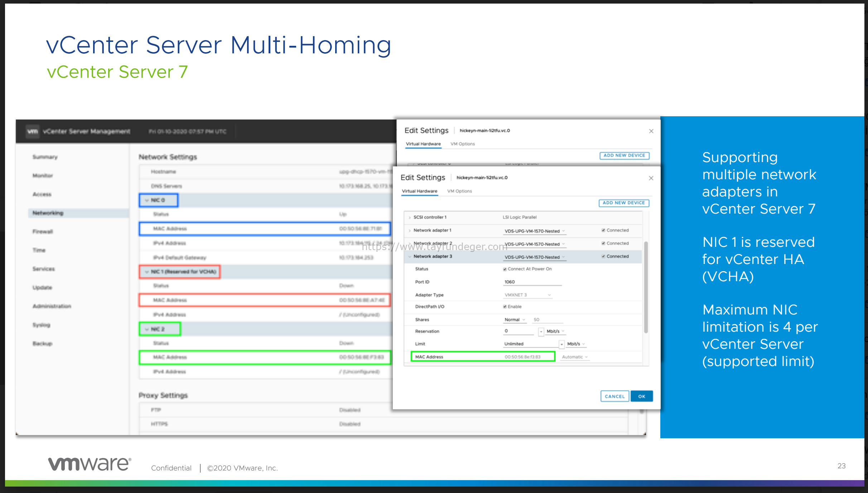This screenshot has height=493, width=868.
Task: Open network dropdown for Network adapter 3
Action: click(535, 257)
